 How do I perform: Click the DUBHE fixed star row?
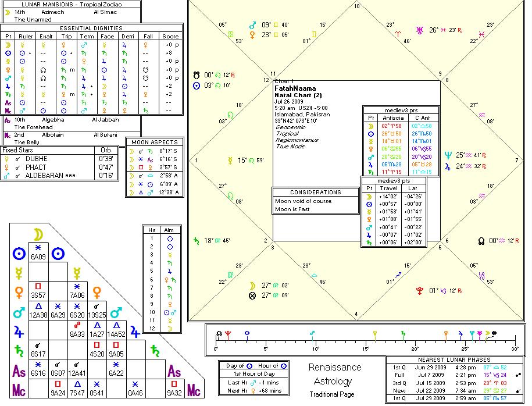tap(59, 159)
